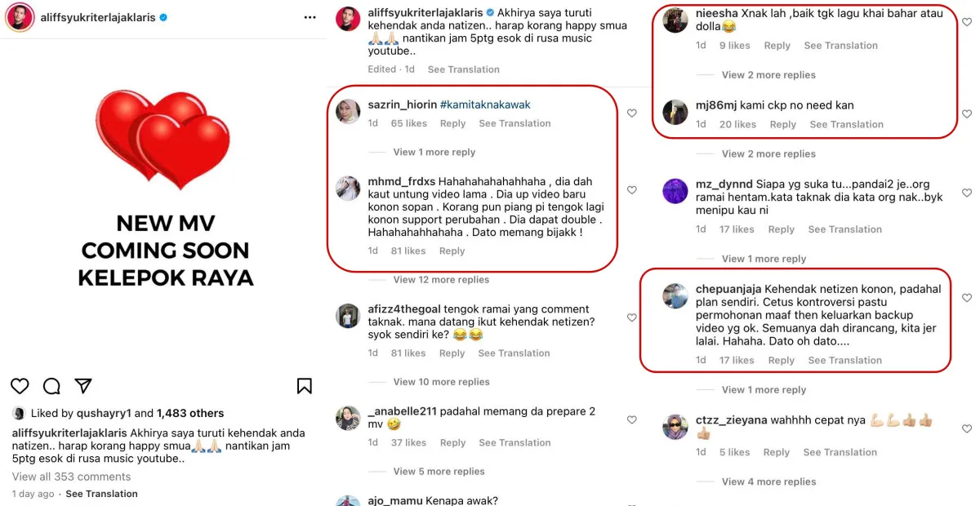Like nieesha's comment heart

point(967,21)
